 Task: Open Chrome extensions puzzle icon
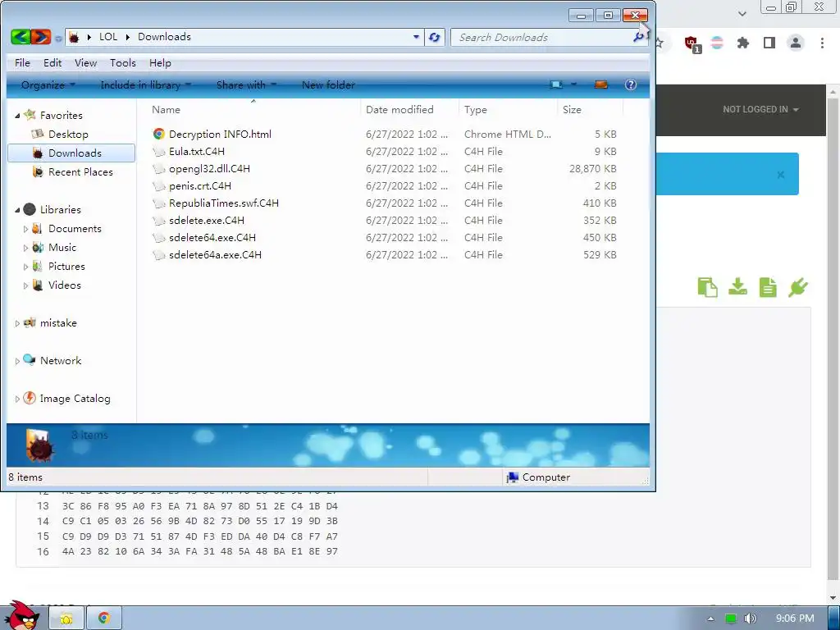point(742,43)
